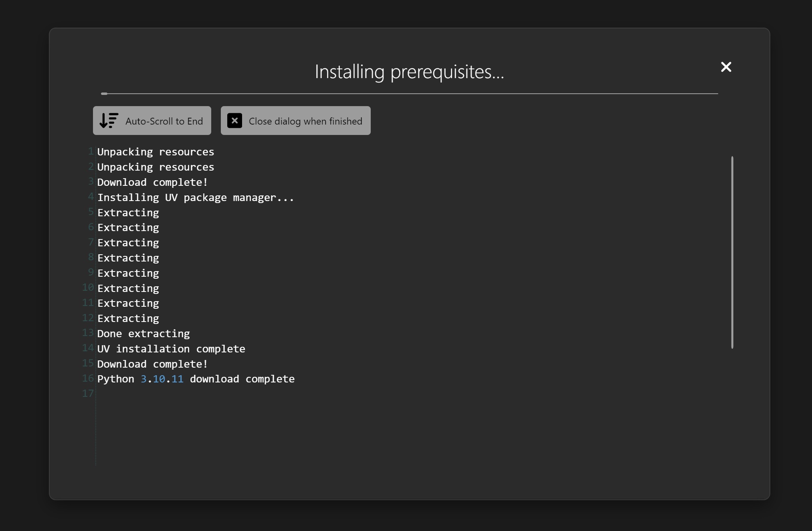Click the 'Python 3.10.11 download complete' line
The image size is (812, 531).
tap(196, 379)
